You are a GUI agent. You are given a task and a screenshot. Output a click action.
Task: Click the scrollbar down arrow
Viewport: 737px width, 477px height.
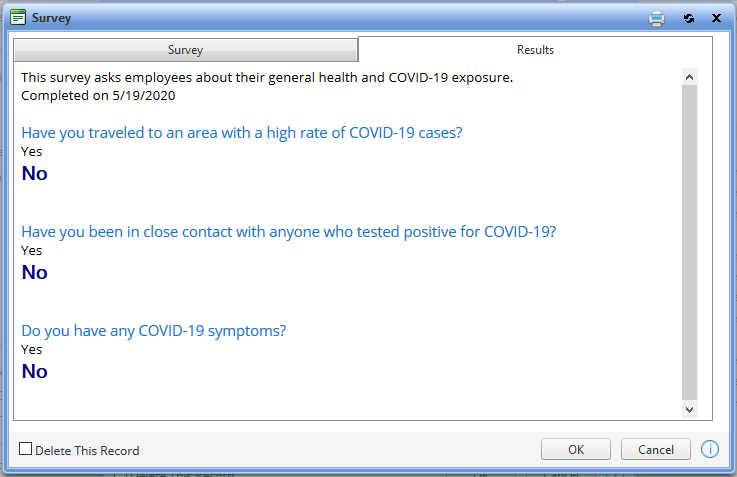click(689, 409)
